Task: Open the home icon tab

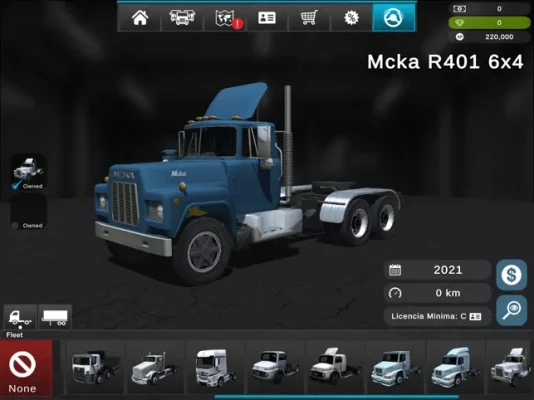Action: point(139,18)
